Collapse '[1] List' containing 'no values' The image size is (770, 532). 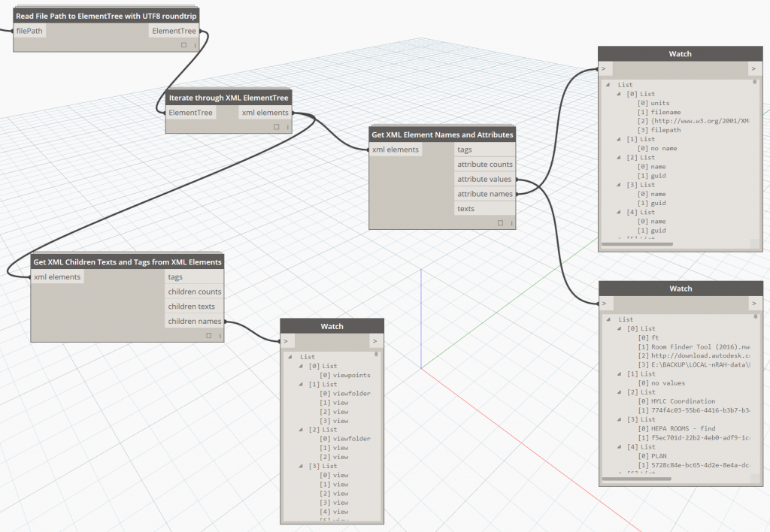coord(620,374)
